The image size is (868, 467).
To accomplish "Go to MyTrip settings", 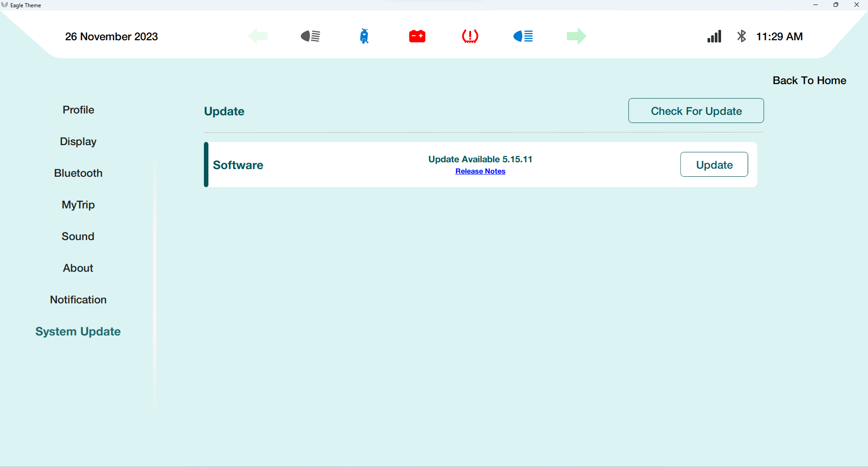I will point(78,205).
